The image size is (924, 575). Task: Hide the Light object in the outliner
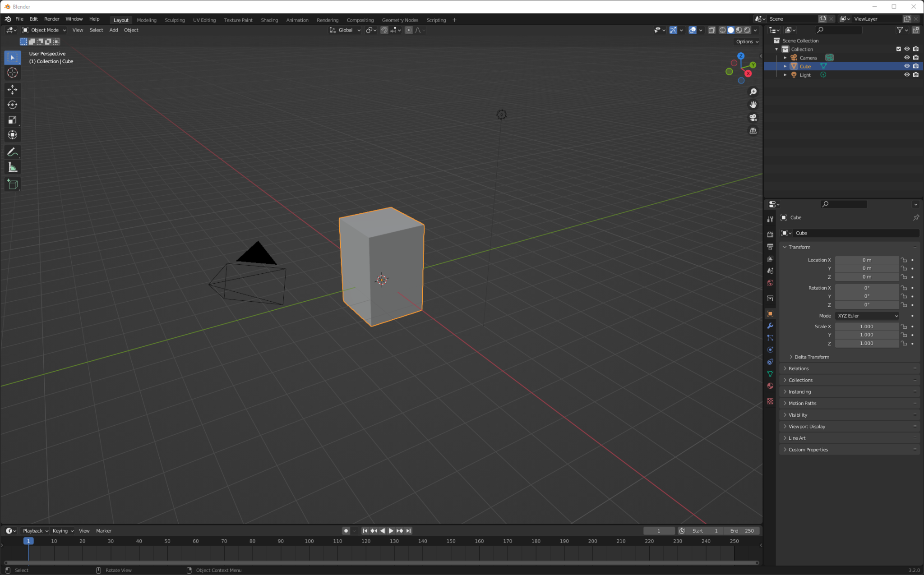click(907, 75)
